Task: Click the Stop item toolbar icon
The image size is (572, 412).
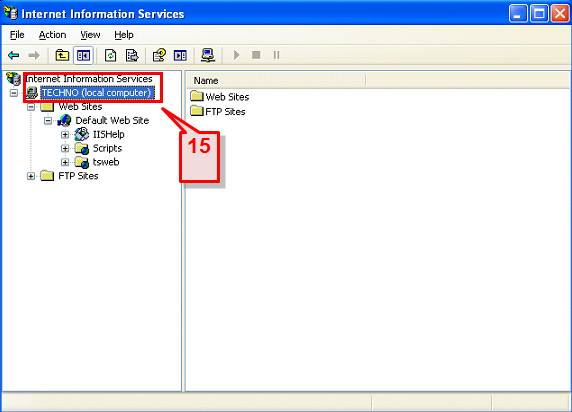Action: pos(256,55)
